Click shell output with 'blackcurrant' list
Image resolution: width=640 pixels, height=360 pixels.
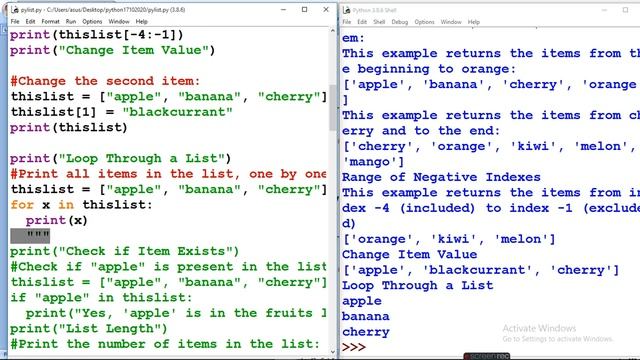(x=481, y=270)
